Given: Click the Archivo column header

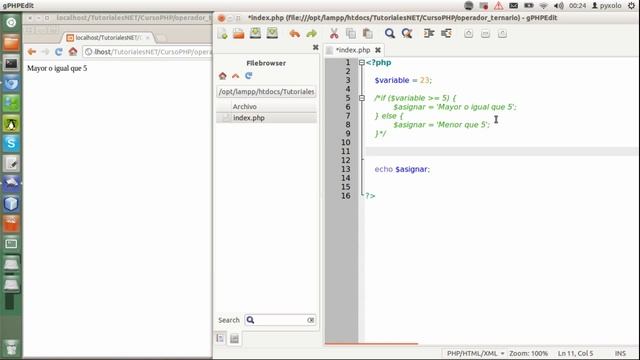Looking at the screenshot, I should (266, 107).
